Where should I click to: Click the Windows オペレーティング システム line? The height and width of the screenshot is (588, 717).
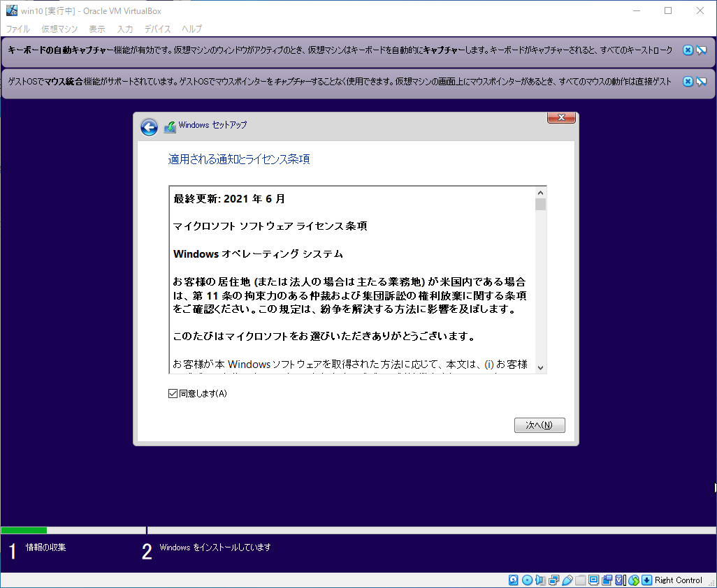point(258,254)
